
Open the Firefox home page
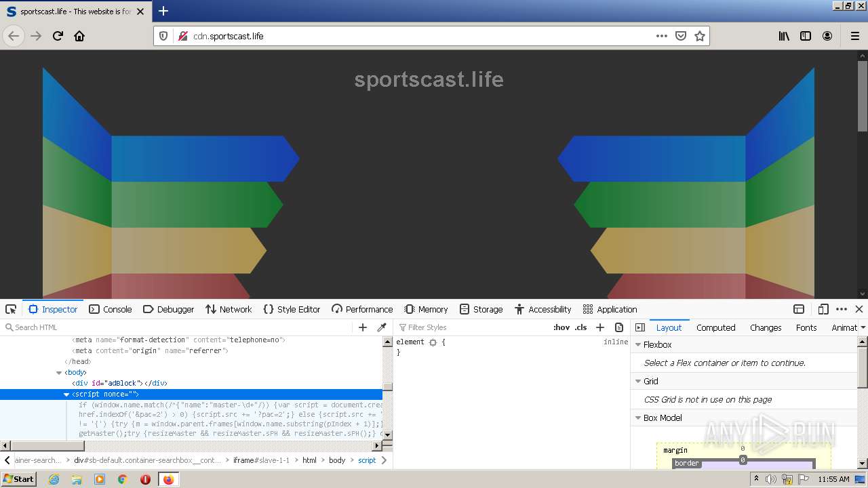[79, 36]
